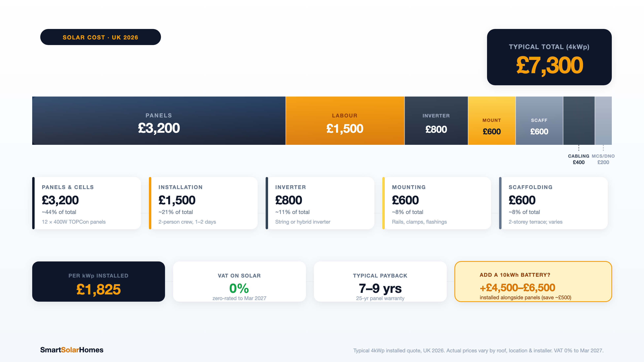The height and width of the screenshot is (362, 644).
Task: Click the Scaff £600 bar segment
Action: (539, 121)
